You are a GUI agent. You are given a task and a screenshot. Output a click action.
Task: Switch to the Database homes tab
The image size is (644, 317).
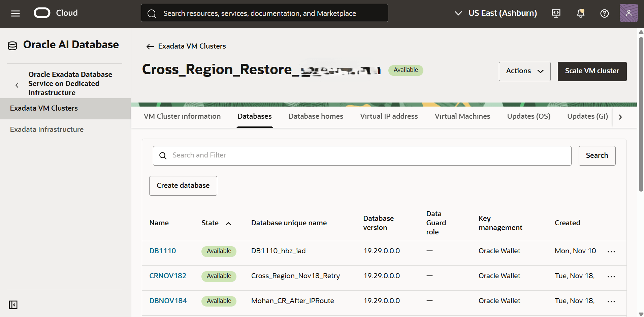(316, 116)
